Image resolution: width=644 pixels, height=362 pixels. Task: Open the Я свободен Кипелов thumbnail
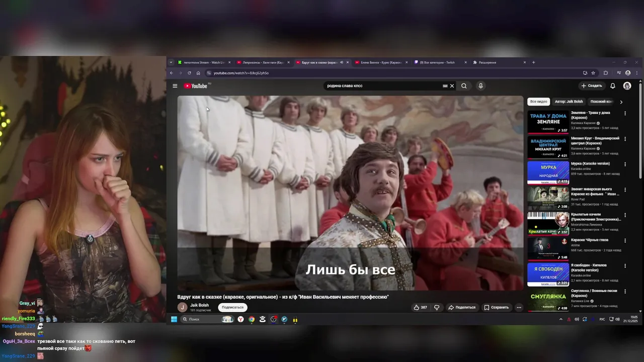pyautogui.click(x=548, y=274)
